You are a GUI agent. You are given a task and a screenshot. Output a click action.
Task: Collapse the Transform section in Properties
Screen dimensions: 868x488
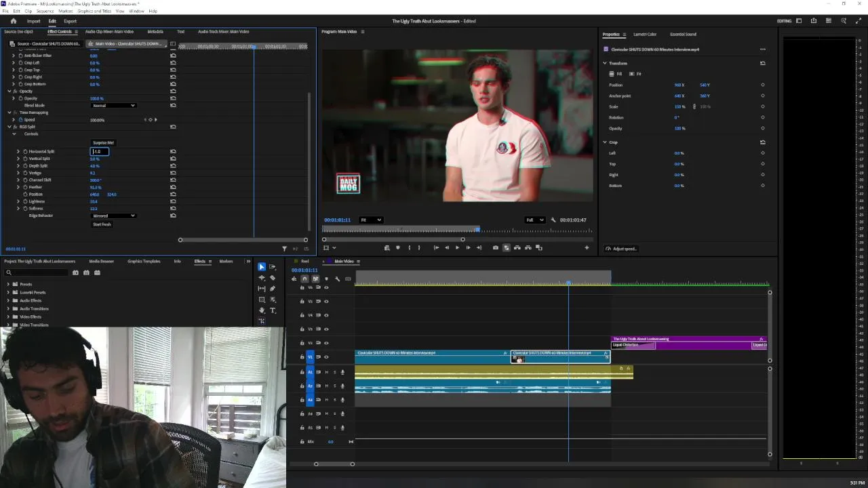click(605, 63)
